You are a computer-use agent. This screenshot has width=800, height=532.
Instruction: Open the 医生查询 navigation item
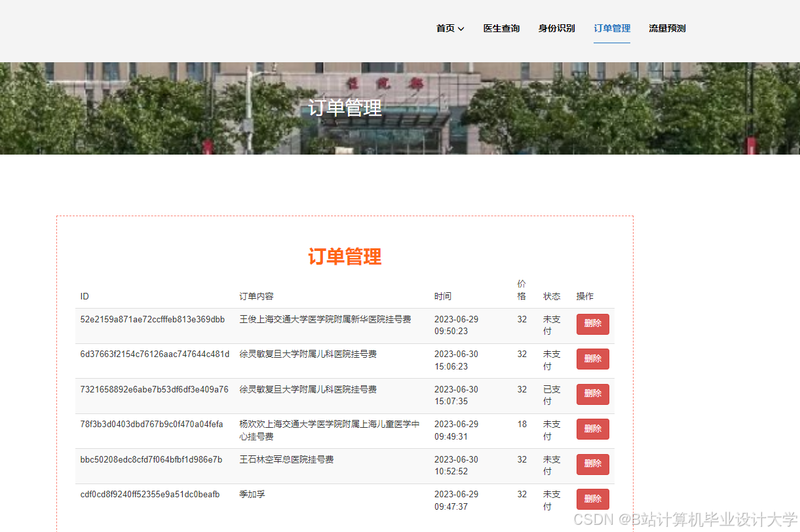501,28
